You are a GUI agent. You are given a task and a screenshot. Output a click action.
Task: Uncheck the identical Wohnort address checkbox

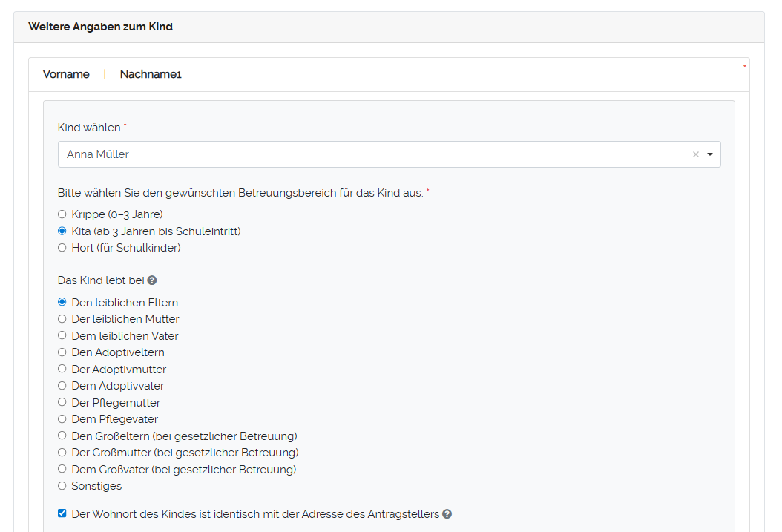tap(62, 513)
